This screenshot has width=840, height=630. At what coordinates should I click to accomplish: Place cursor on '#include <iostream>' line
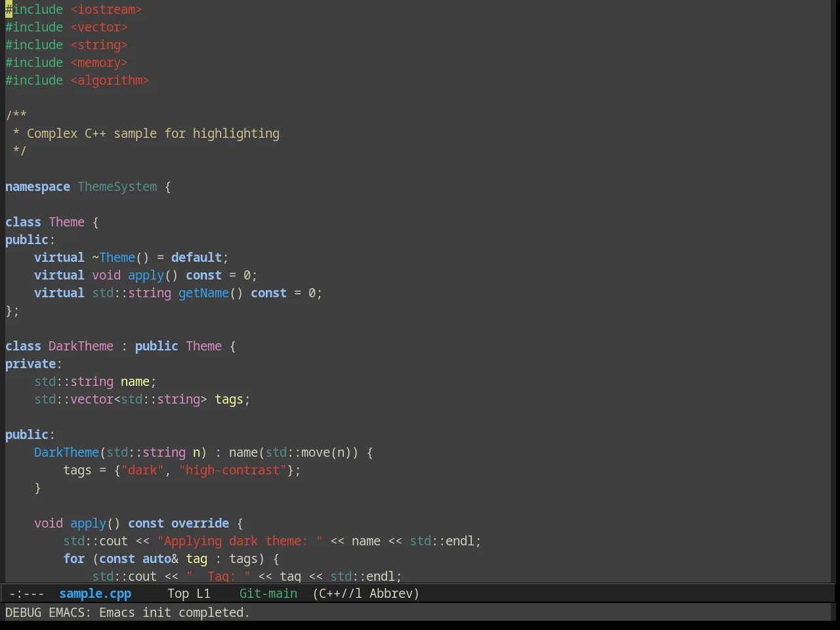click(x=73, y=10)
